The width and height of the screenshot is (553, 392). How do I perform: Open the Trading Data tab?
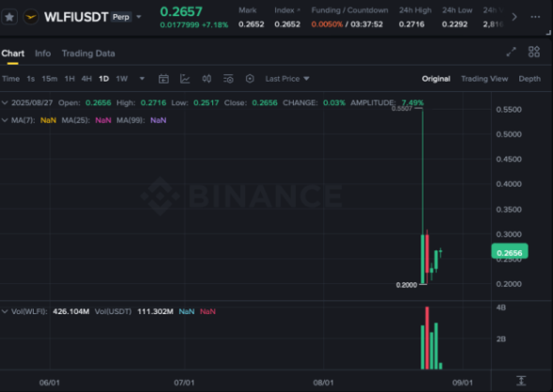(x=88, y=53)
